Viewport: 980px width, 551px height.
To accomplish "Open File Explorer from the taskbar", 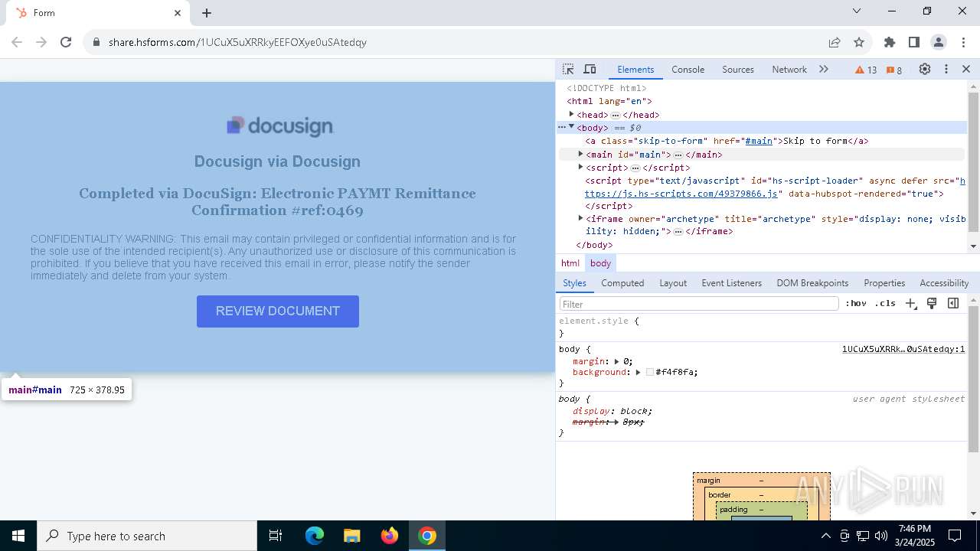I will point(351,536).
